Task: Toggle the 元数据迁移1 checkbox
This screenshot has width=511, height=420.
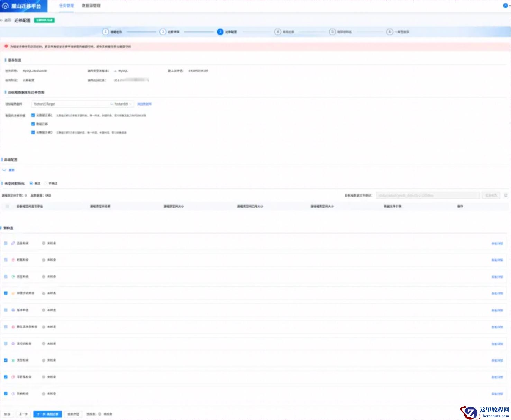Action: 33,115
